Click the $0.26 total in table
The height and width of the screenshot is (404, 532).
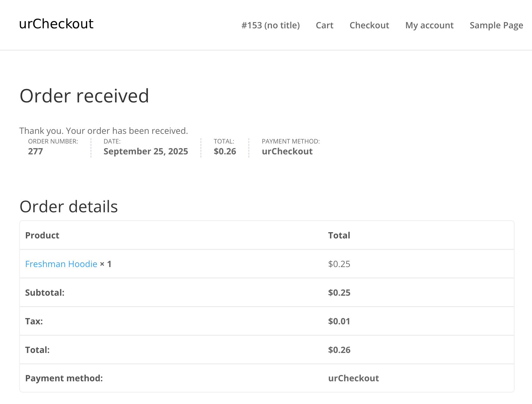[339, 350]
